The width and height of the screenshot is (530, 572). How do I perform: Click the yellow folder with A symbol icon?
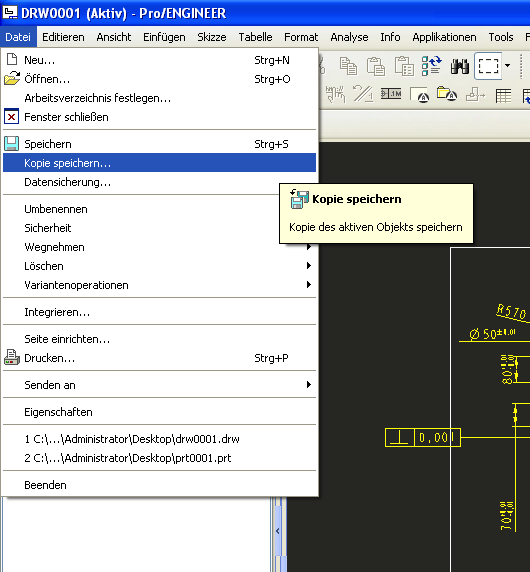click(447, 94)
